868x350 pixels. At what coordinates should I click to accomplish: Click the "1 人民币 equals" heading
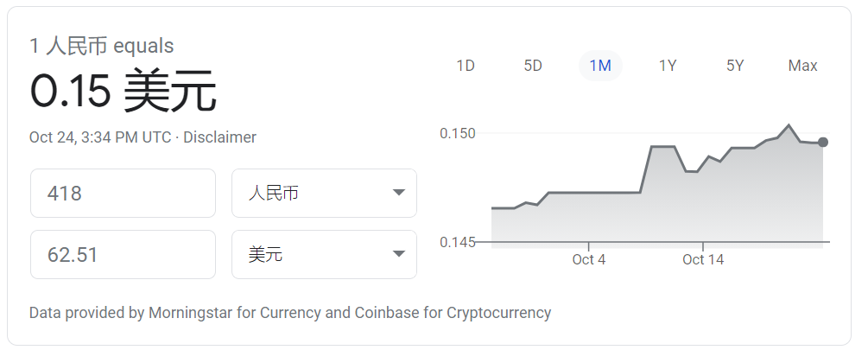click(102, 46)
